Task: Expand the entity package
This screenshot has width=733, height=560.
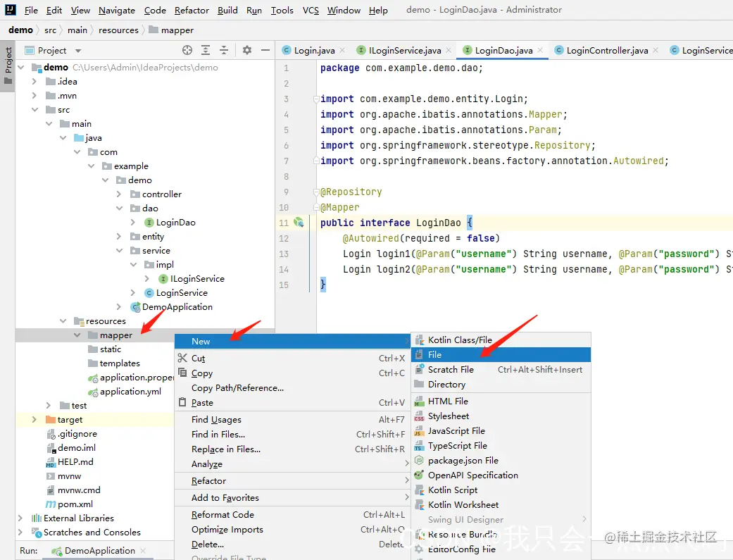Action: click(119, 236)
